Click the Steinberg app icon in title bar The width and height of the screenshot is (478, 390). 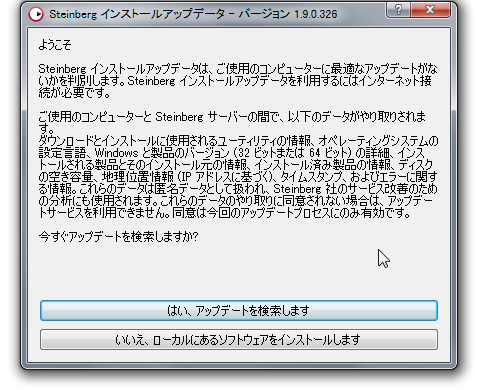point(36,14)
